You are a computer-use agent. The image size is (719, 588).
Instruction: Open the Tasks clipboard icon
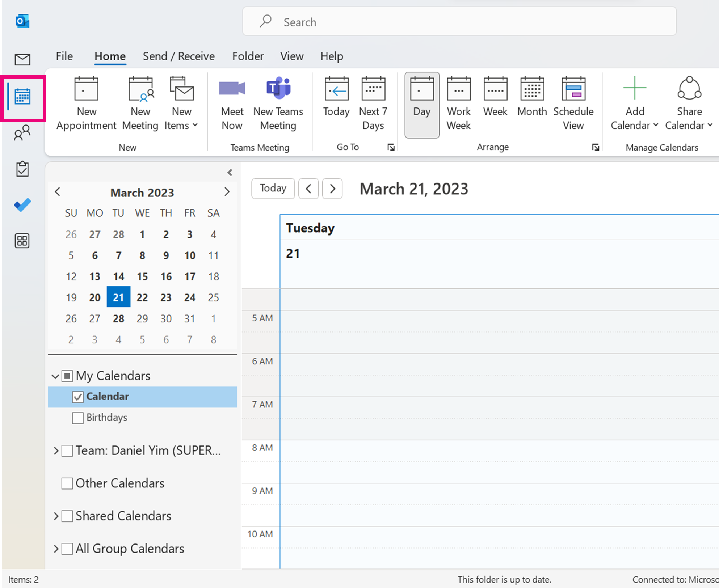[x=22, y=169]
